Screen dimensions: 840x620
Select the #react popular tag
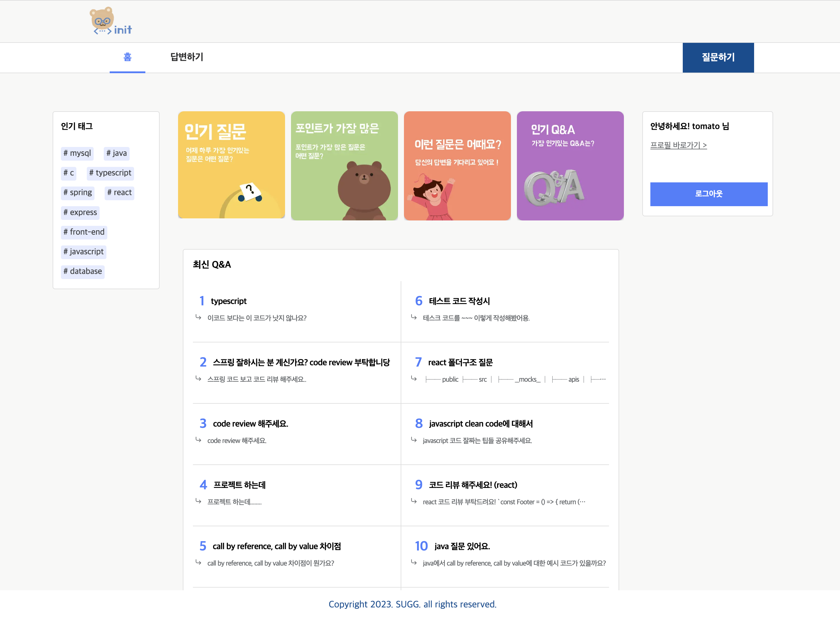pos(119,192)
